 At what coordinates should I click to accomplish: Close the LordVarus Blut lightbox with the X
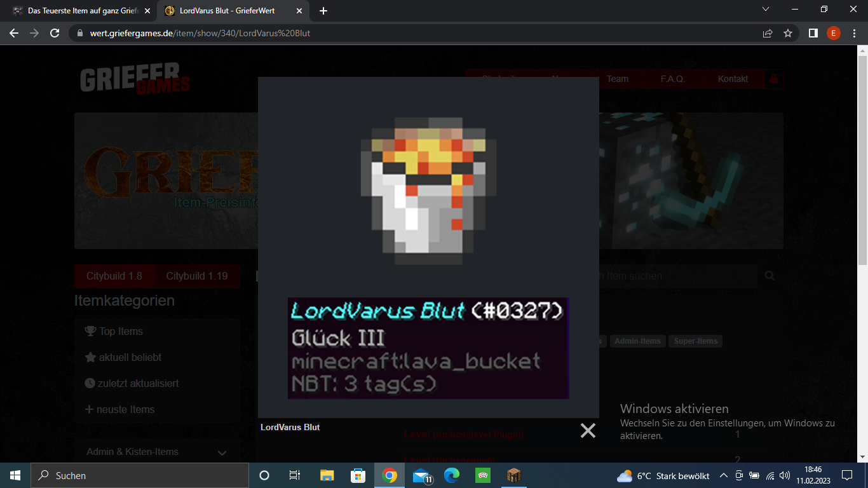point(588,431)
